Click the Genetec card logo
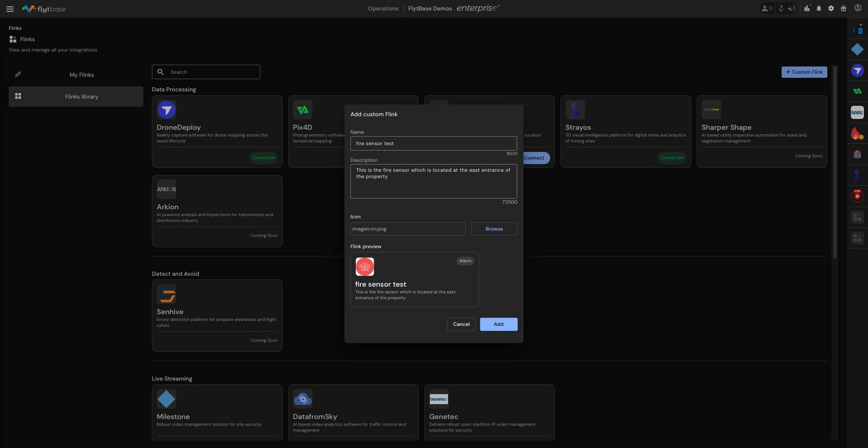Viewport: 868px width, 448px height. (x=439, y=399)
